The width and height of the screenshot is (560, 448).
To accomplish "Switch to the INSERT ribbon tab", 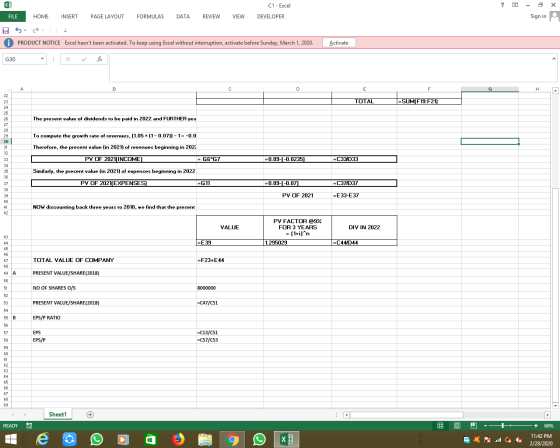I will click(69, 16).
